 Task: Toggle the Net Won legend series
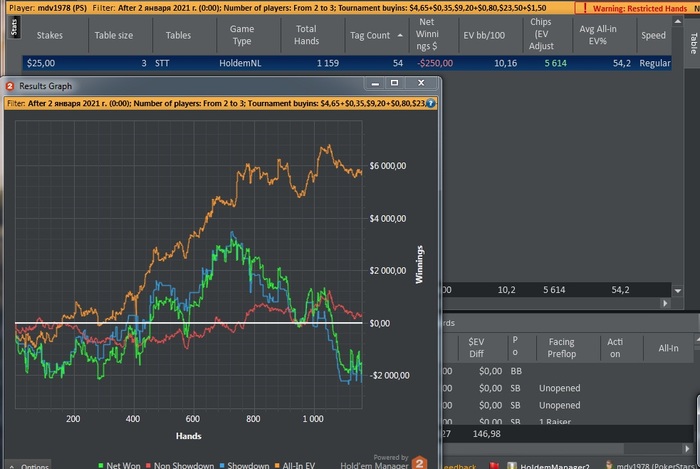[x=118, y=465]
